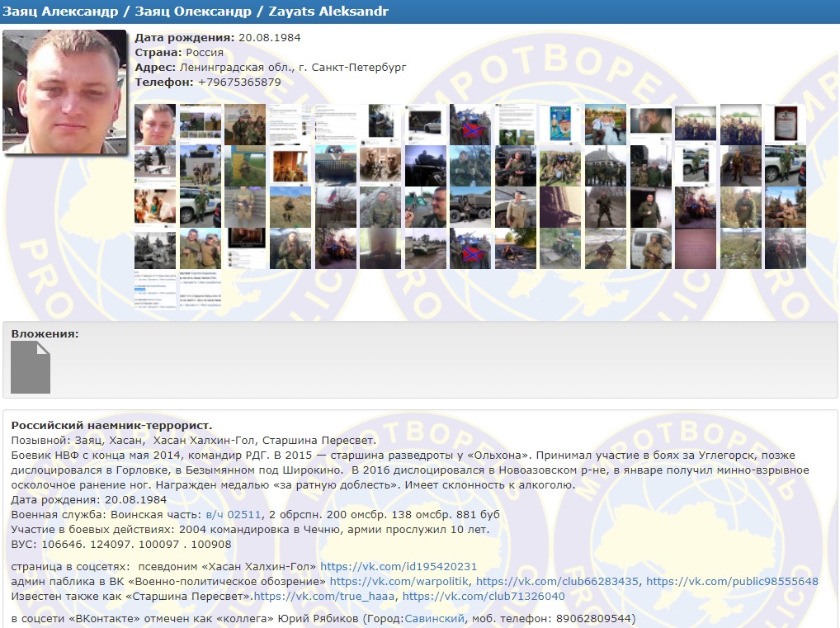Follow the Савинский city link
Screen dimensions: 840x628
[x=435, y=618]
